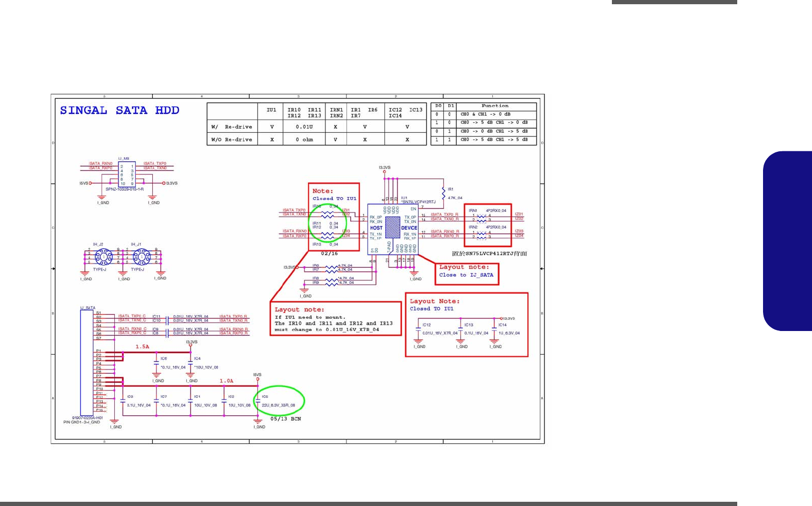This screenshot has height=506, width=812.
Task: Click the "IC2" capacitor label
Action: click(231, 397)
